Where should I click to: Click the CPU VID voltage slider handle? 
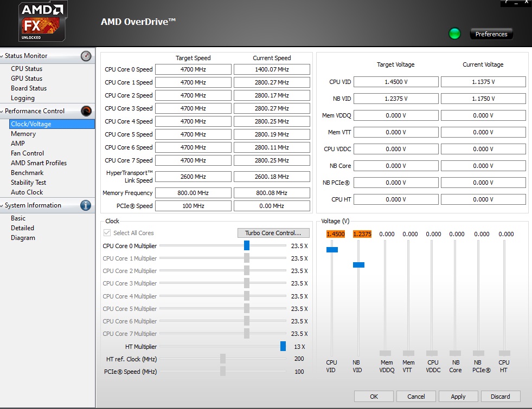pos(332,250)
